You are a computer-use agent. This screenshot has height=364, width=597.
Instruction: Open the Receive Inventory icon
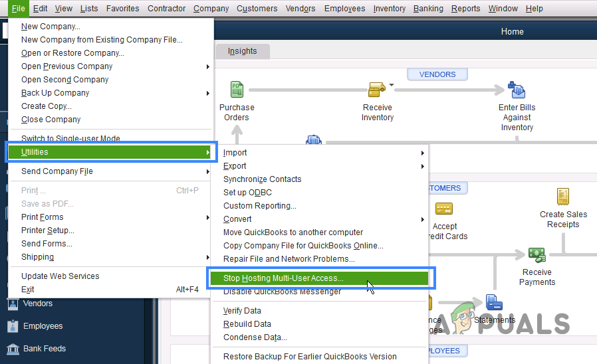click(x=376, y=90)
